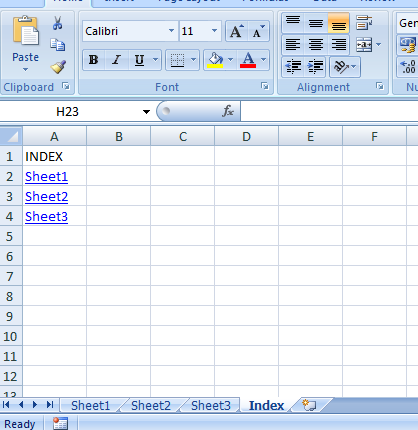Viewport: 418px width, 430px height.
Task: Increase font size with Grow Font
Action: click(237, 31)
